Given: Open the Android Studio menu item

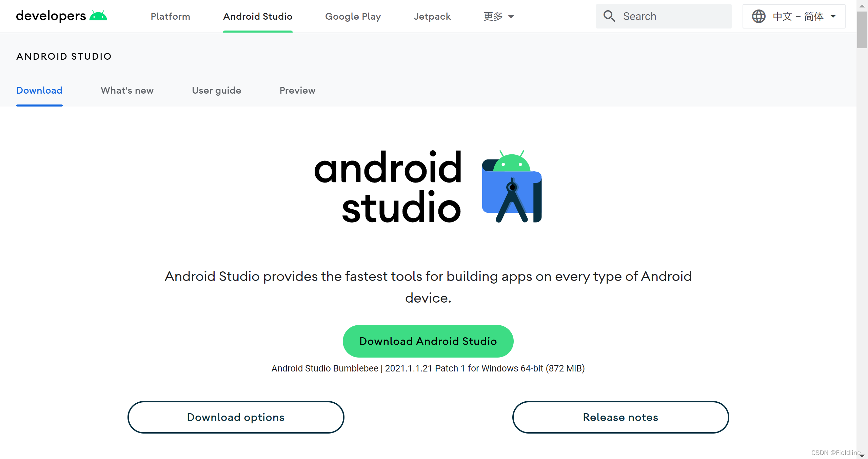Looking at the screenshot, I should pyautogui.click(x=257, y=16).
